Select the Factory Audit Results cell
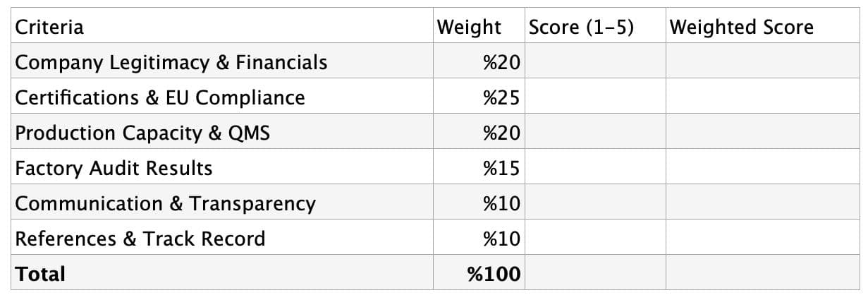 pos(114,168)
